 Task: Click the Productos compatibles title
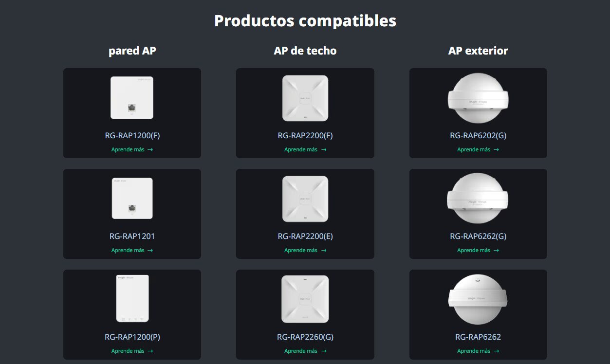pos(305,21)
